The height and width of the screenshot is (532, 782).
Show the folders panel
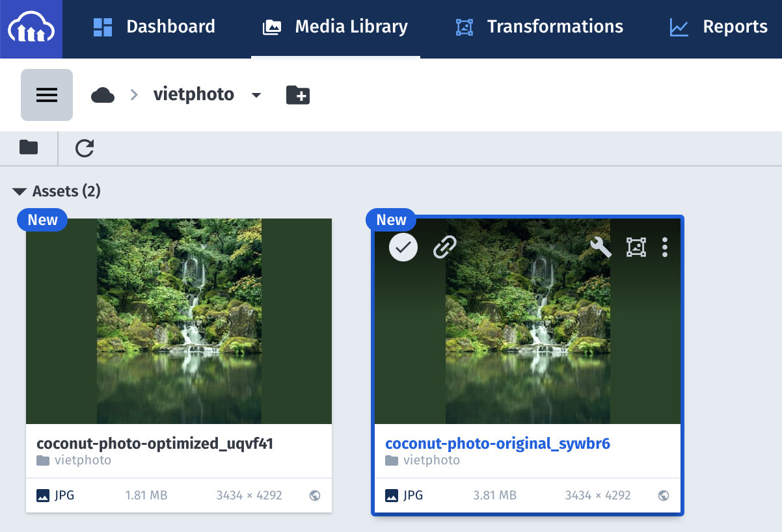(29, 148)
